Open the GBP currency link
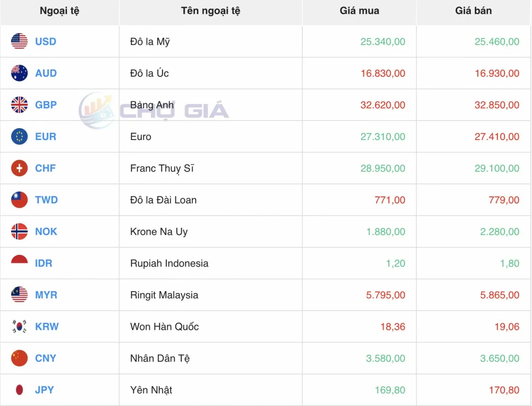532x406 pixels. pos(46,105)
